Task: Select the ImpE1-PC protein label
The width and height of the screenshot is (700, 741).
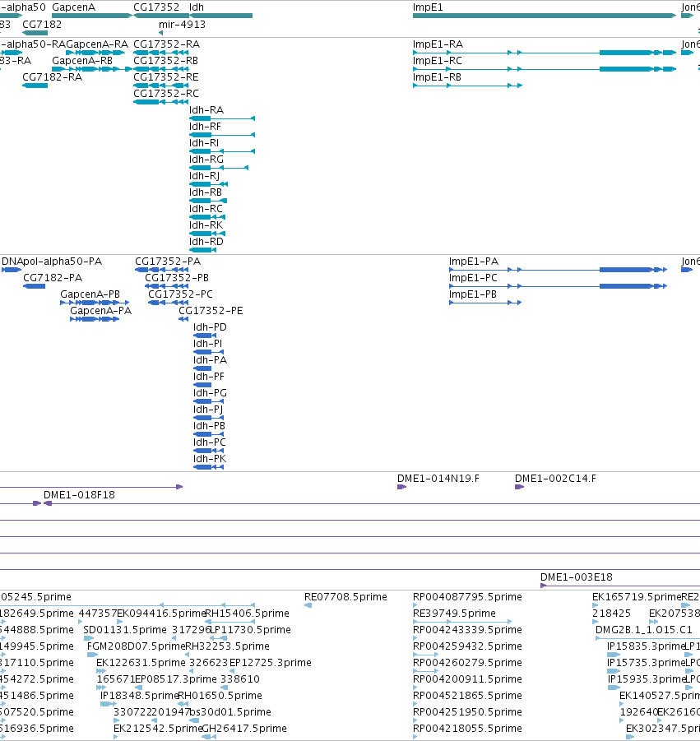Action: pyautogui.click(x=474, y=278)
